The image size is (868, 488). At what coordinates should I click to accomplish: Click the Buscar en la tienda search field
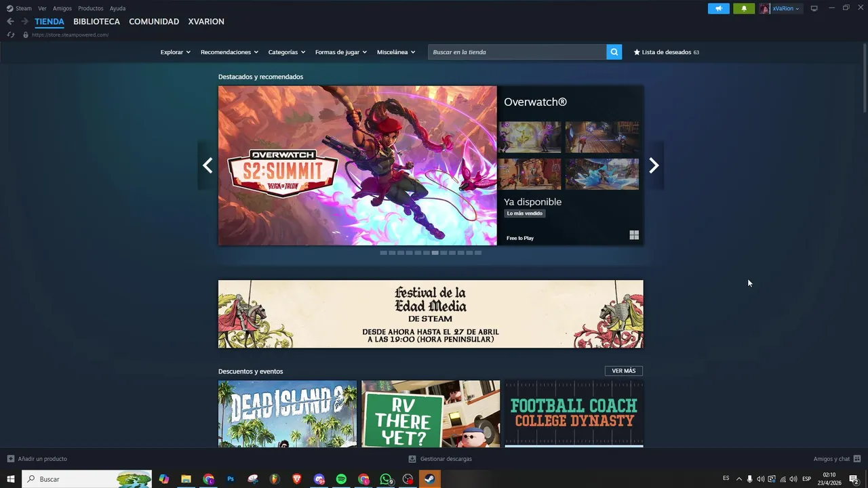[x=517, y=52]
